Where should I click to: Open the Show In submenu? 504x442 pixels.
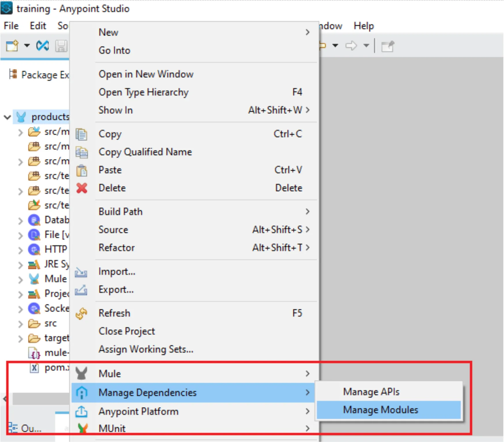(x=194, y=110)
